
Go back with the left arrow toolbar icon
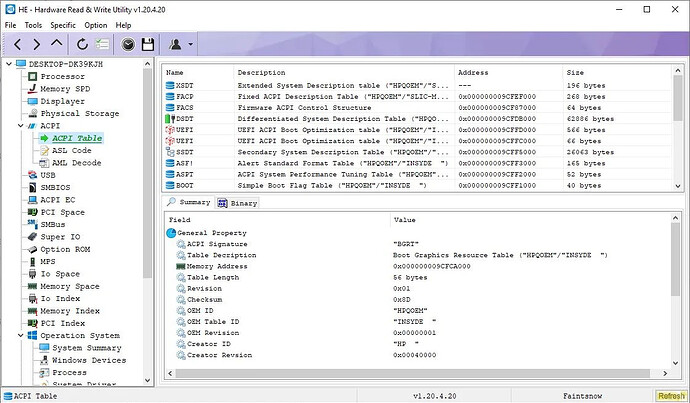pos(18,44)
